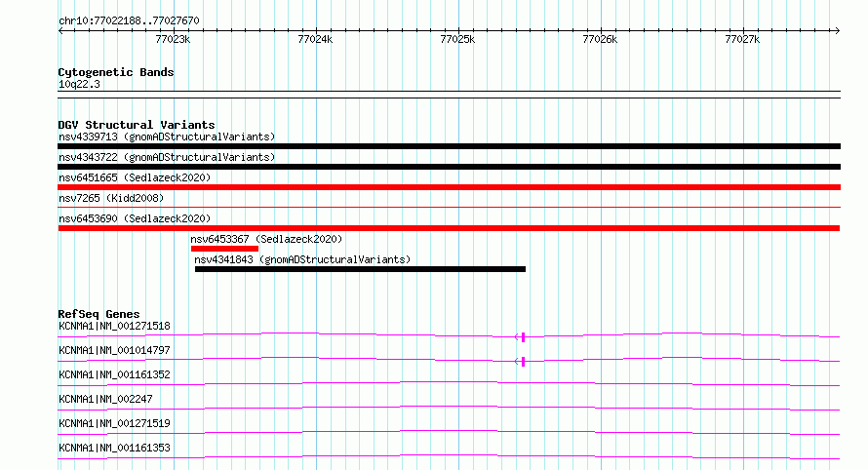Select variant nsv6453690 label
868x470 pixels.
[135, 218]
